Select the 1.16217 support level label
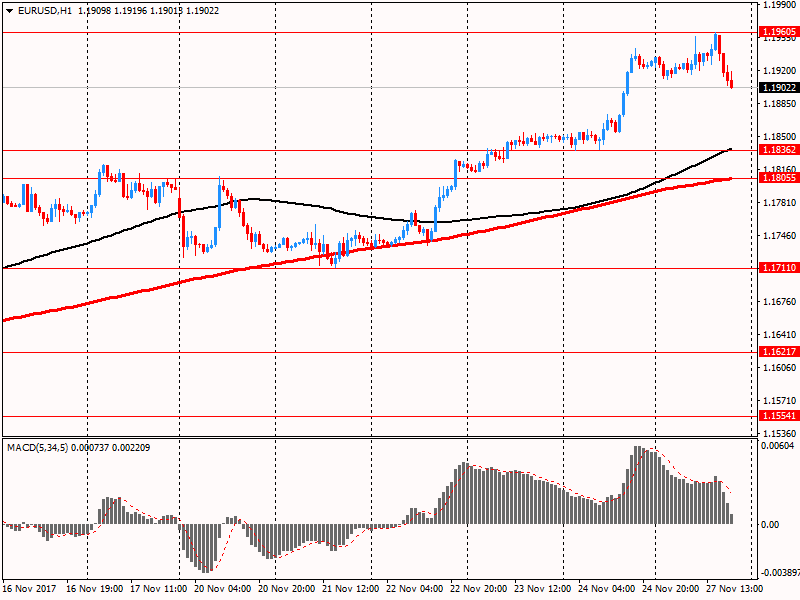800x600 pixels. (779, 352)
